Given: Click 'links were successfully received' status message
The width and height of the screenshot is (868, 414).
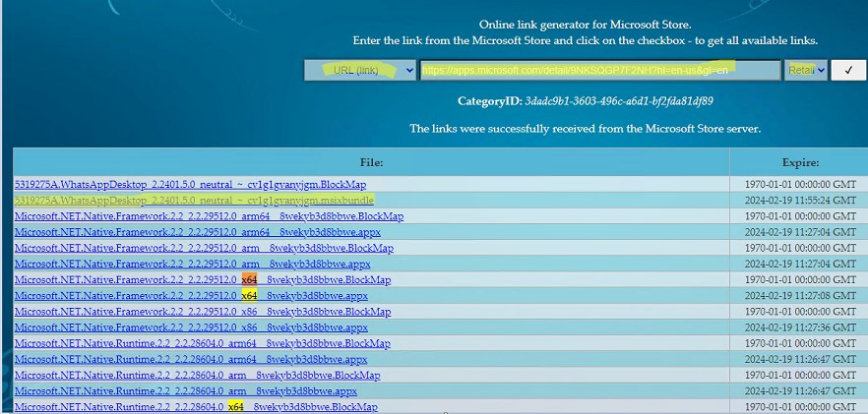Looking at the screenshot, I should tap(586, 129).
